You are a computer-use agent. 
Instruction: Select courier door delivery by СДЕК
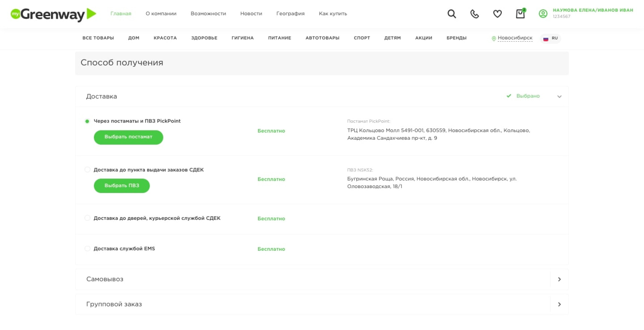click(88, 218)
